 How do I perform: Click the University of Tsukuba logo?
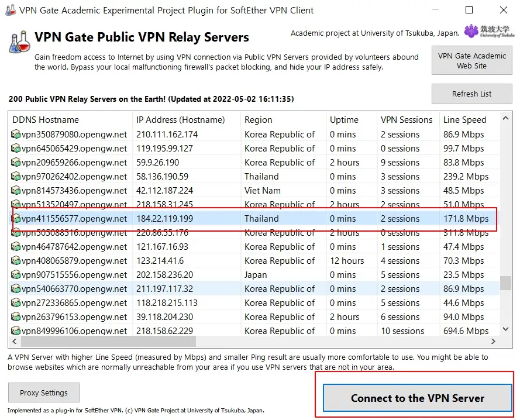489,32
